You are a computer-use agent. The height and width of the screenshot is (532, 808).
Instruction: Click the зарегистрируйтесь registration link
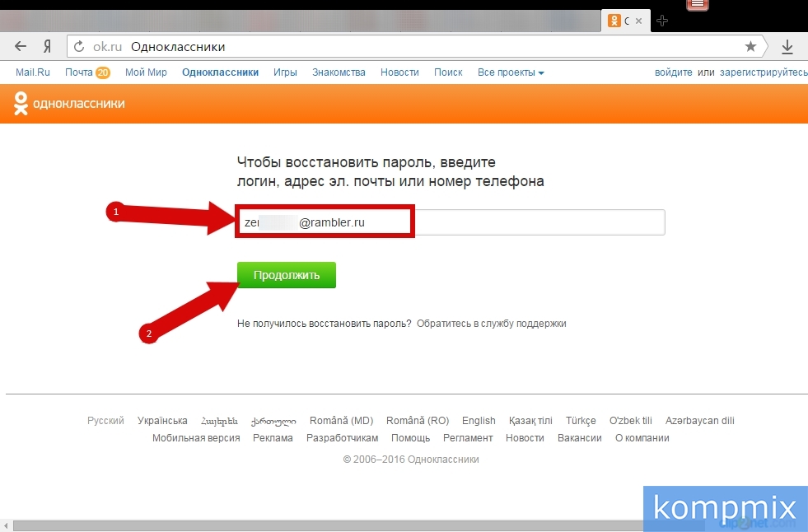coord(764,72)
